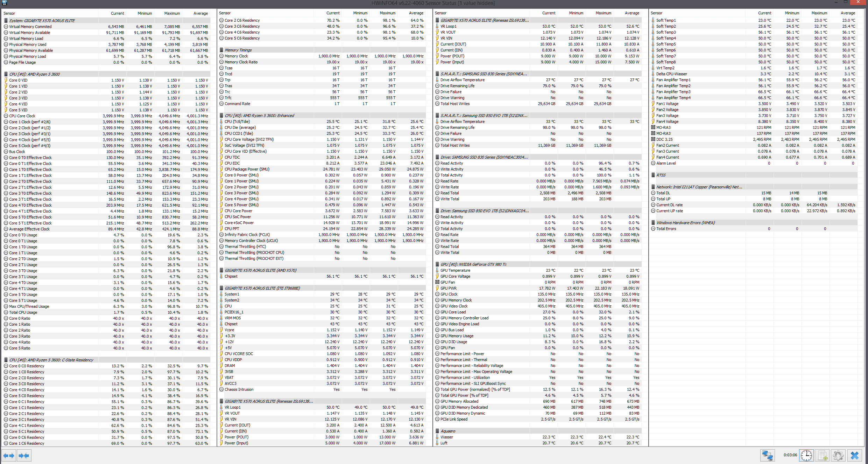This screenshot has height=464, width=868.
Task: Select the Infinity Fabric Clock (FCLK) row
Action: coord(322,235)
